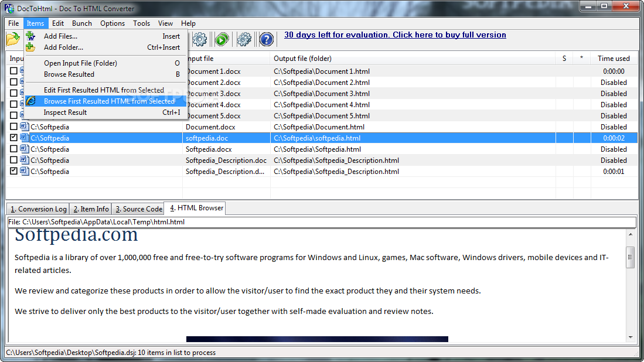The height and width of the screenshot is (362, 644).
Task: Uncheck the softpedia.doc row checkbox
Action: [13, 138]
